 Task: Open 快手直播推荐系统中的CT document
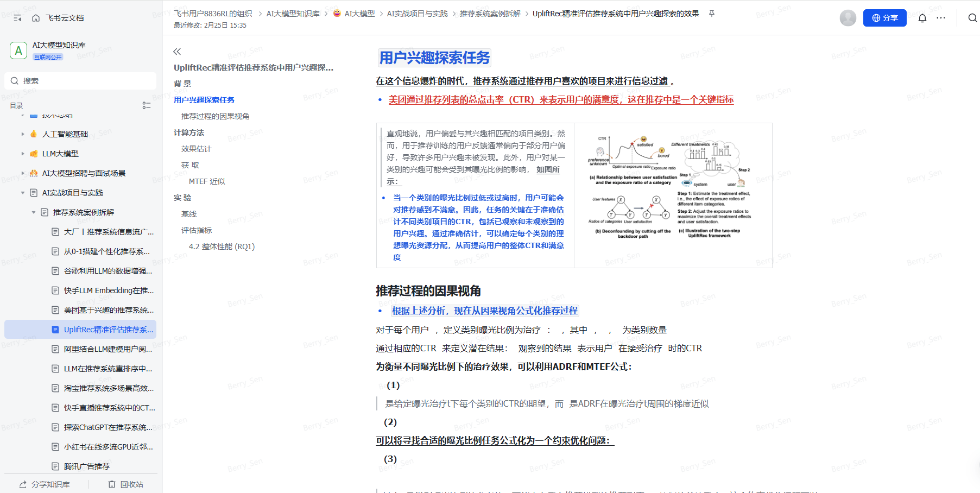click(110, 408)
